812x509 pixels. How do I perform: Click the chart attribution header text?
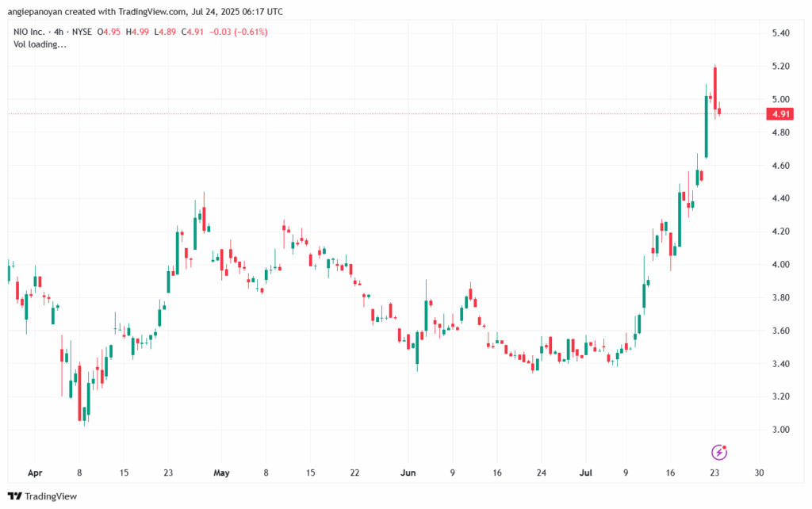click(145, 11)
